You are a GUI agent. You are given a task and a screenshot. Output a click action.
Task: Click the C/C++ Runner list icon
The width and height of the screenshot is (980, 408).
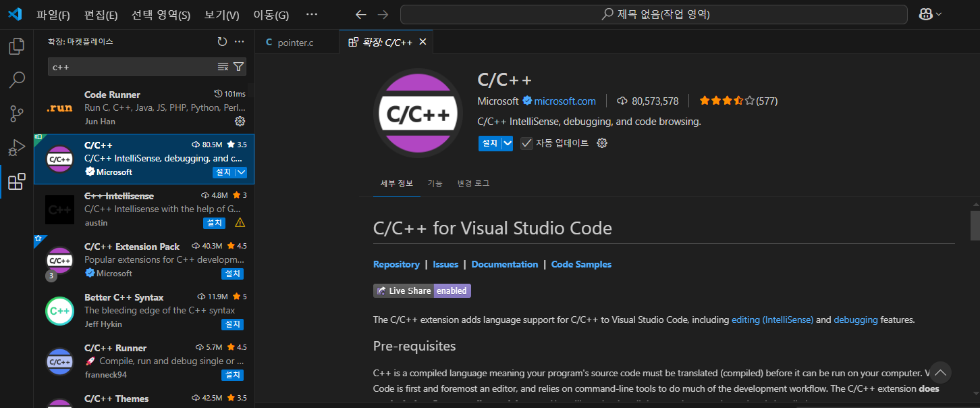click(59, 361)
